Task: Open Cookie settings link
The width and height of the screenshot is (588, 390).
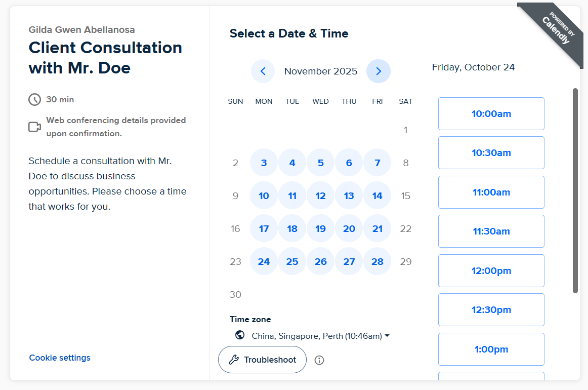Action: pos(60,358)
